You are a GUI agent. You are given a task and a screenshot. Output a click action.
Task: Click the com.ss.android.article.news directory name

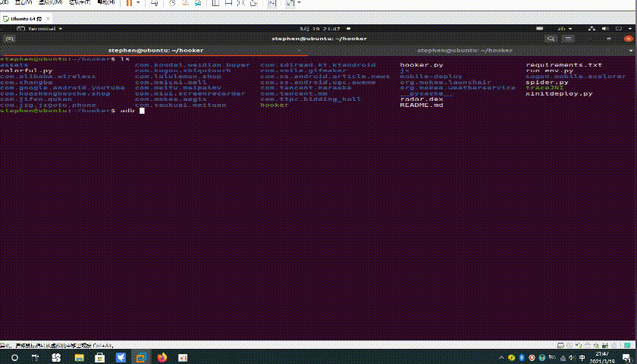click(325, 77)
